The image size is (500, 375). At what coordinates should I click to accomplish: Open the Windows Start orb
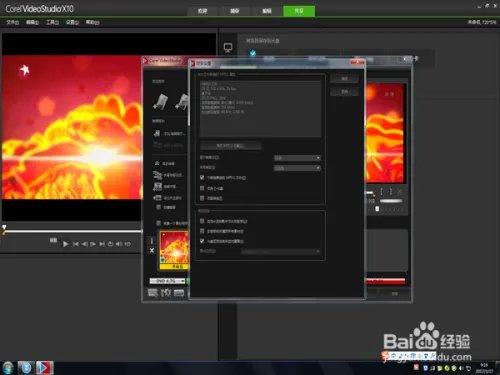pos(7,368)
